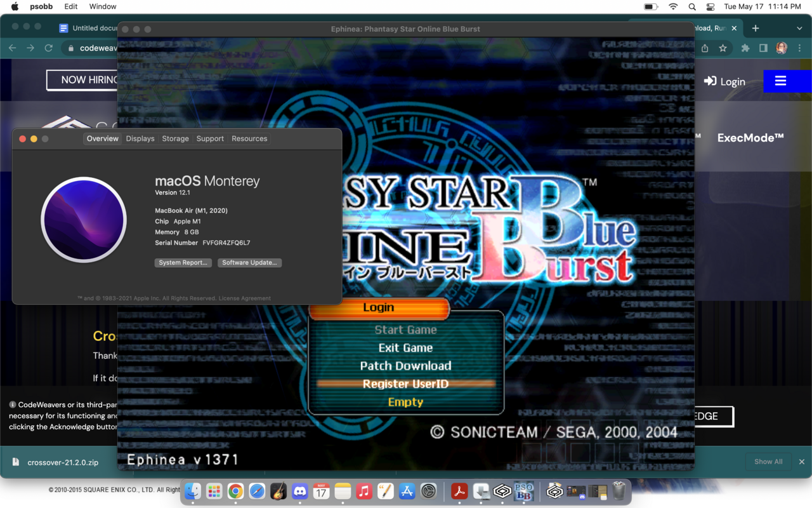Click Show All downloads button
Screen dimensions: 812x508
coord(768,462)
